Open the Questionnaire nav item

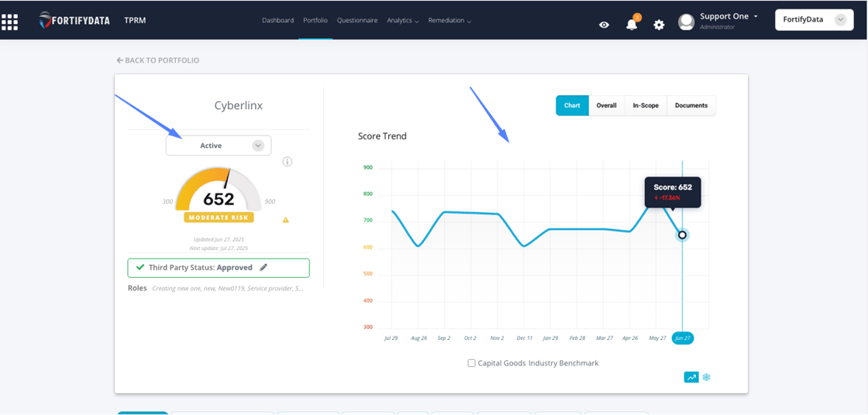point(357,20)
